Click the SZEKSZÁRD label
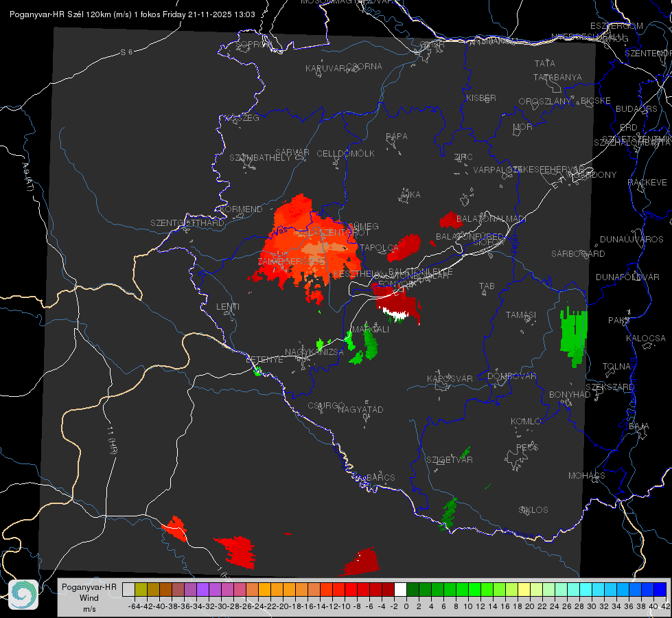 click(610, 387)
